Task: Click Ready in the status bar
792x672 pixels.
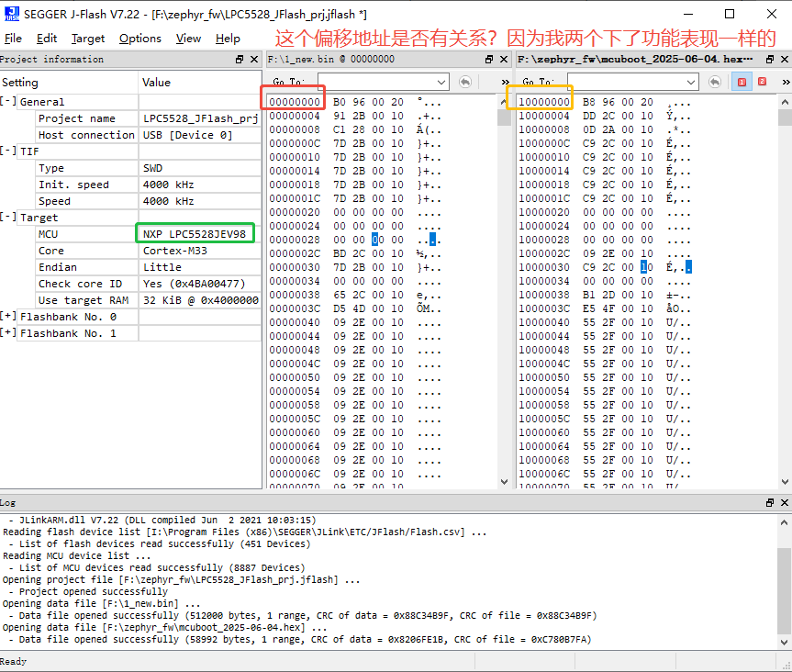Action: click(14, 661)
